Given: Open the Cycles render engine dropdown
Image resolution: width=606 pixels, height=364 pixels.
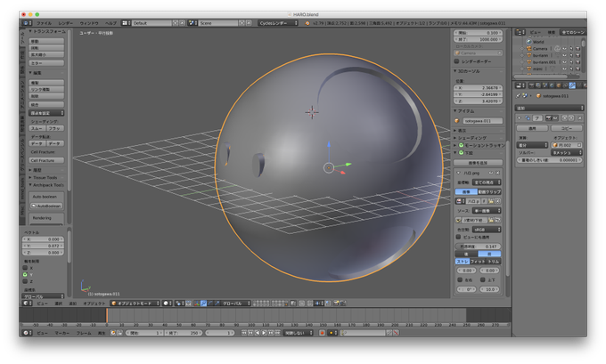Looking at the screenshot, I should pos(278,23).
